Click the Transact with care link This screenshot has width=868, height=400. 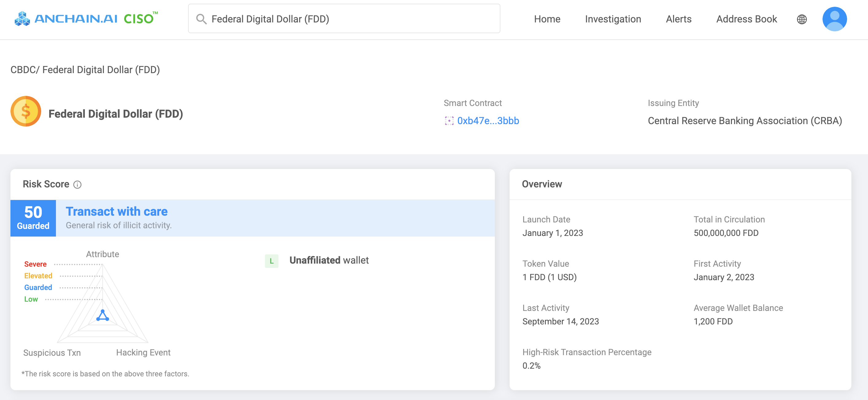coord(116,211)
